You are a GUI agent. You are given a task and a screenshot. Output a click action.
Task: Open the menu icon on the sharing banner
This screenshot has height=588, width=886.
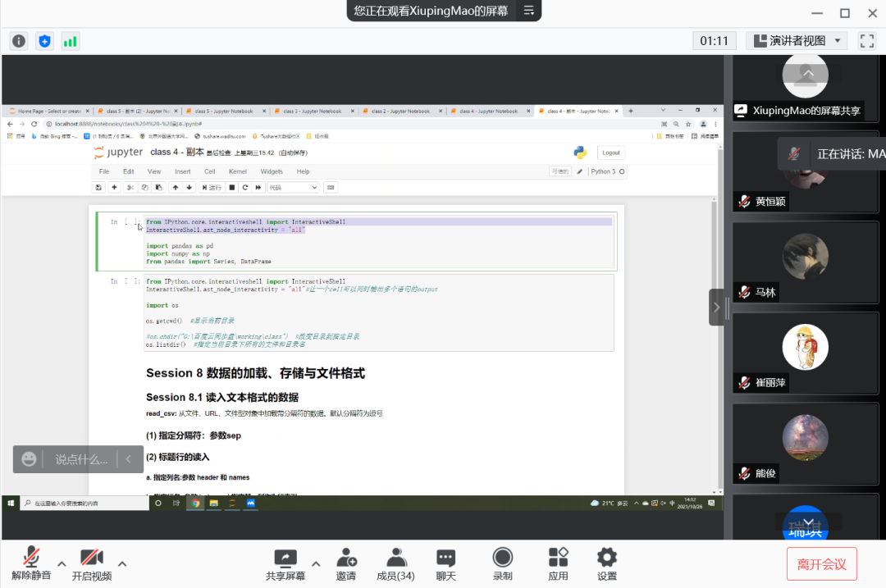[529, 10]
